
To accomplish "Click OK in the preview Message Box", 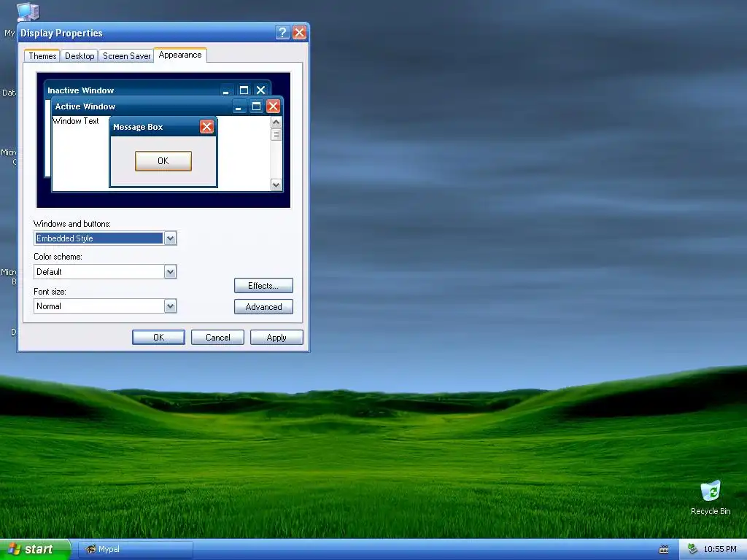I will pos(163,161).
